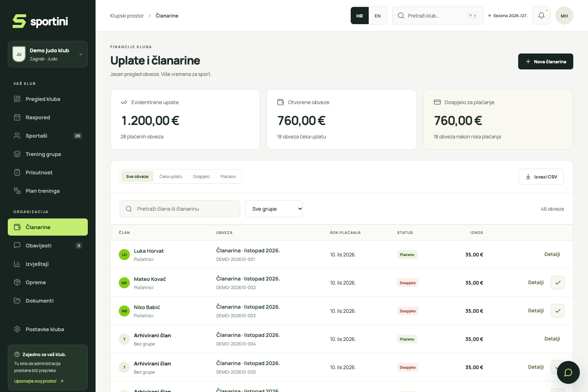
Task: Click obligation code DEMO-202610-004
Action: [236, 344]
